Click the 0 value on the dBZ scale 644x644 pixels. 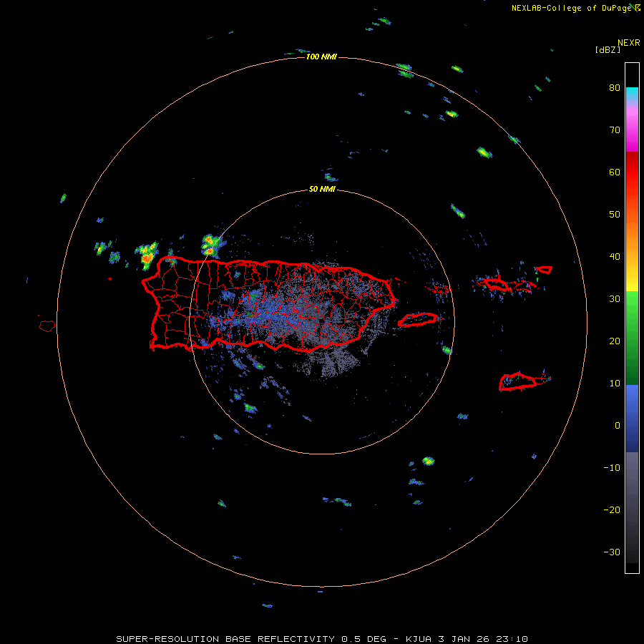point(618,426)
